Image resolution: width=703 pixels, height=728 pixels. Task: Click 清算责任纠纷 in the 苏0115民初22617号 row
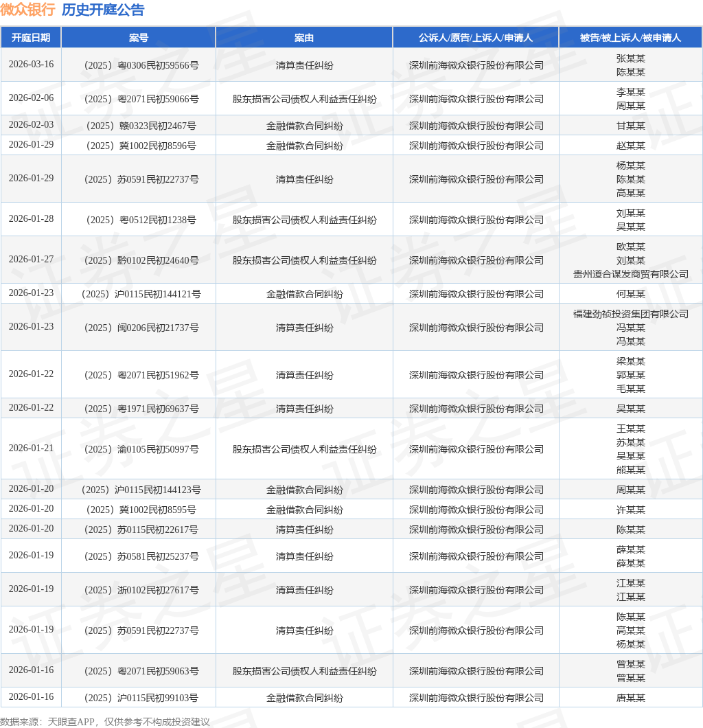(304, 530)
